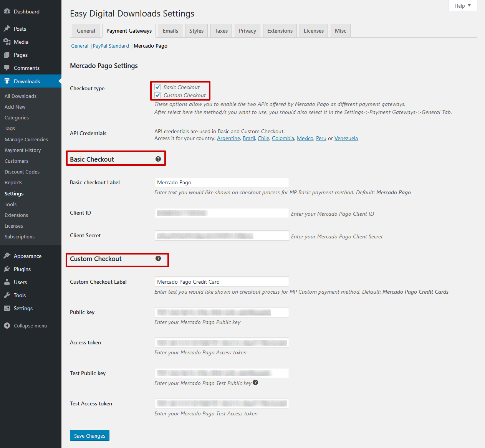Open Reports submenu item
The height and width of the screenshot is (448, 485).
click(13, 182)
